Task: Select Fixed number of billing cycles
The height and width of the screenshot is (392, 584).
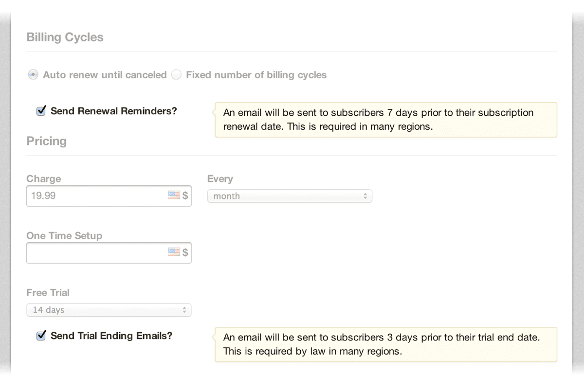Action: coord(176,74)
